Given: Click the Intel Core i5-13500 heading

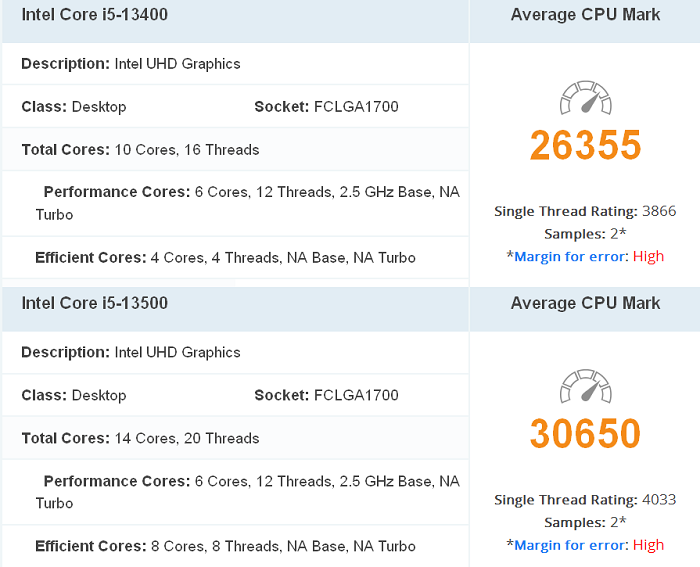Looking at the screenshot, I should (x=95, y=303).
